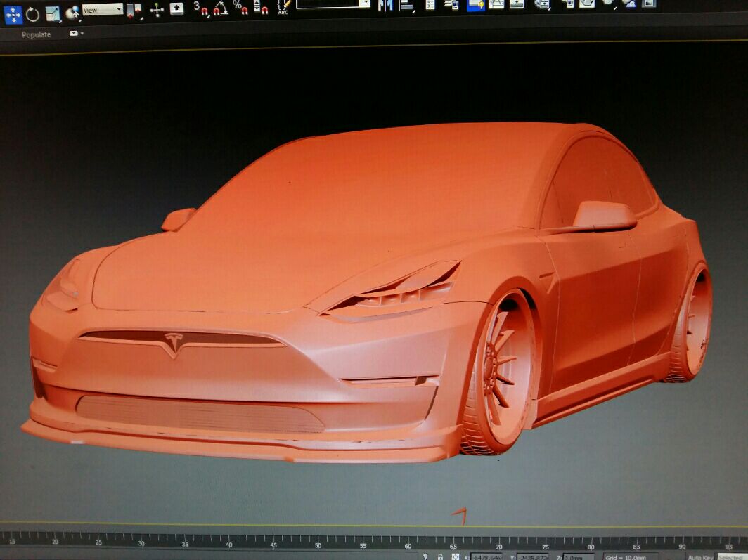Jump to frame 95 on the timeline
Image resolution: width=748 pixels, height=560 pixels.
[728, 547]
